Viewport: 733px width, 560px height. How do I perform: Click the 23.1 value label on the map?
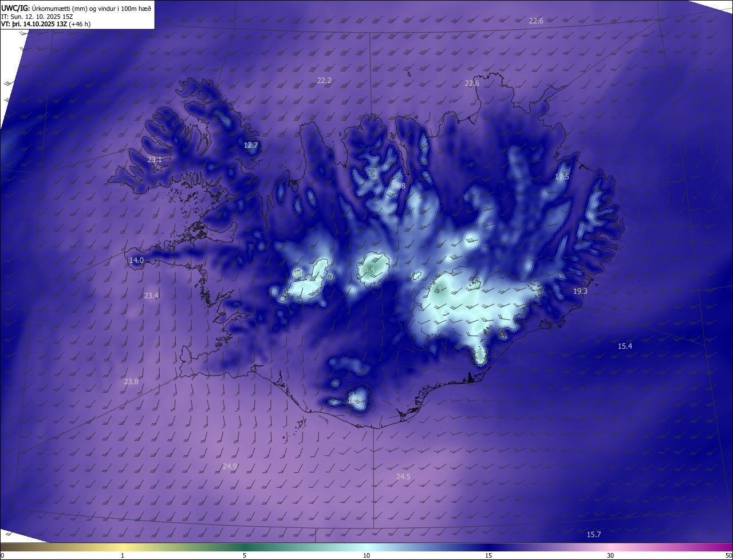(155, 160)
